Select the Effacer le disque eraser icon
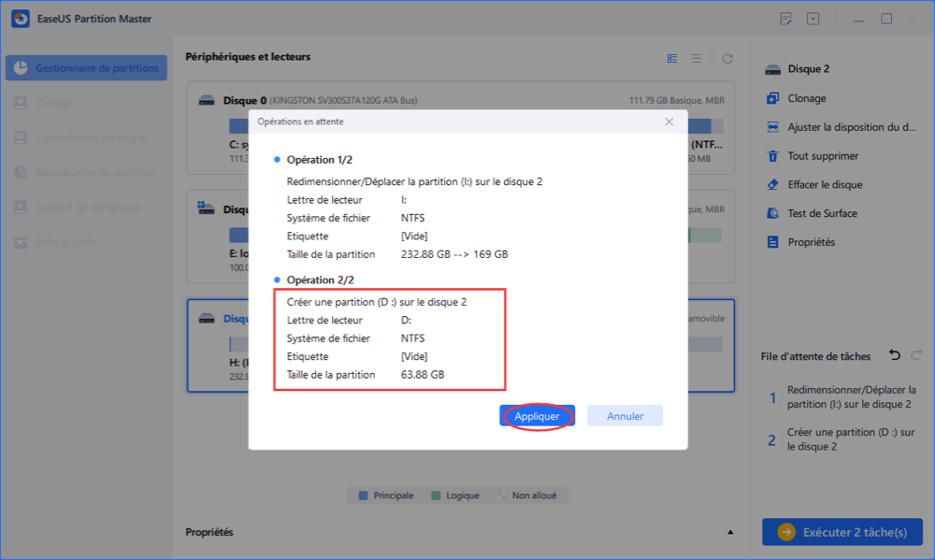Viewport: 935px width, 560px height. (773, 184)
